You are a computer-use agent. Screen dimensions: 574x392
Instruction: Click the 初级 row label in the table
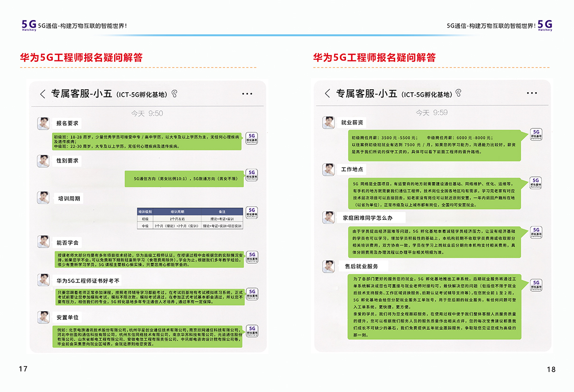tap(145, 219)
